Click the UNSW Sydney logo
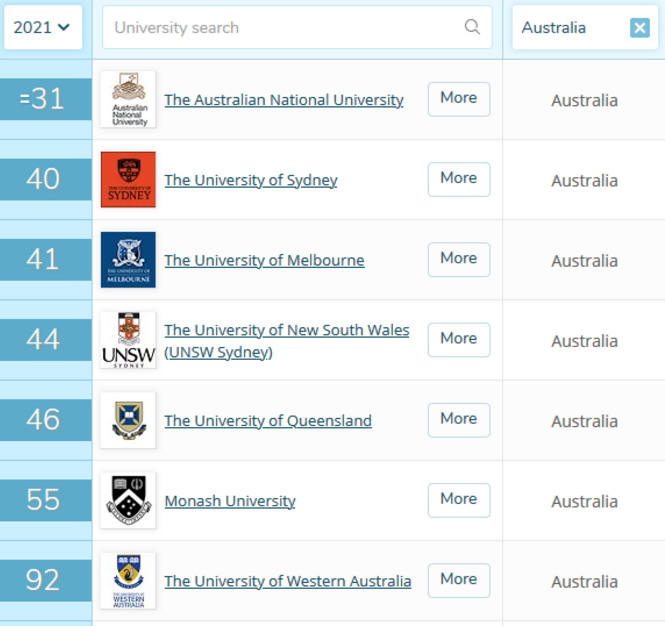665x628 pixels. pos(128,340)
